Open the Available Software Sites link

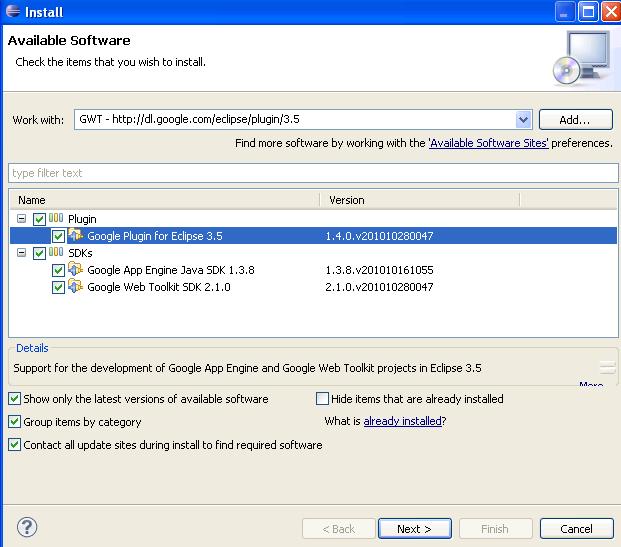[489, 143]
